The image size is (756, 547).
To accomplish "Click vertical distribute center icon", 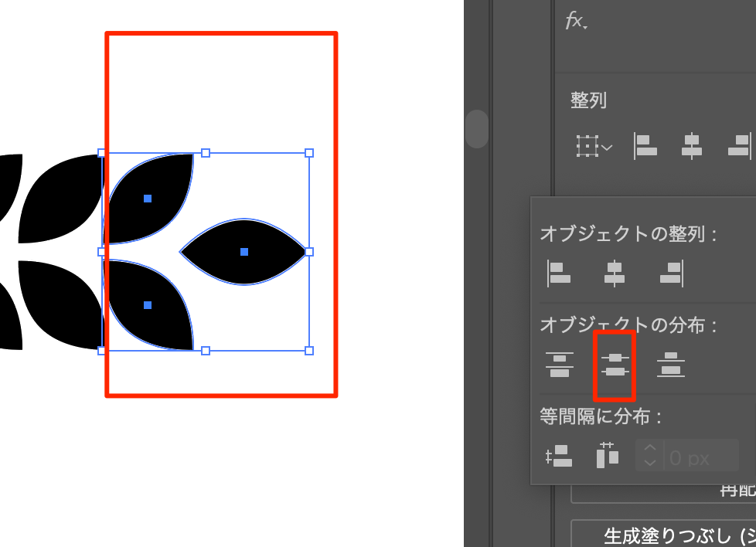I will [615, 365].
